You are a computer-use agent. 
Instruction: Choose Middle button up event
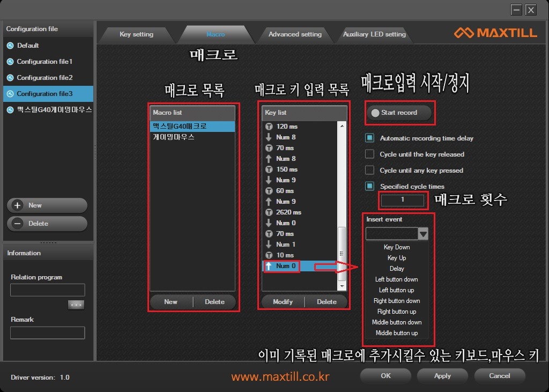(397, 333)
